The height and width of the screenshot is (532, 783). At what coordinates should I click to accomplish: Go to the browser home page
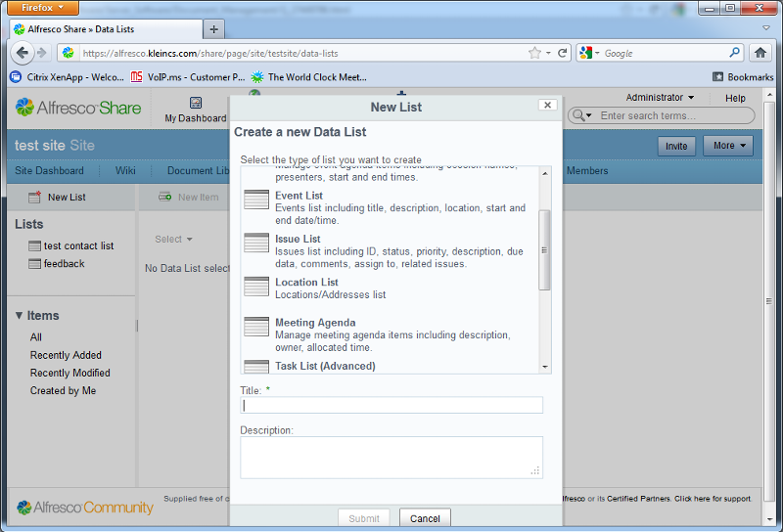coord(760,53)
